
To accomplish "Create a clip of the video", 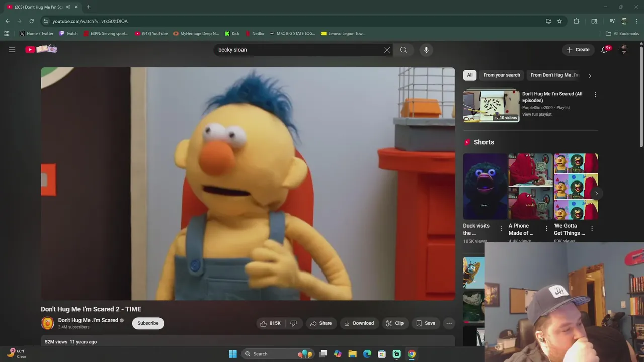I will point(394,323).
